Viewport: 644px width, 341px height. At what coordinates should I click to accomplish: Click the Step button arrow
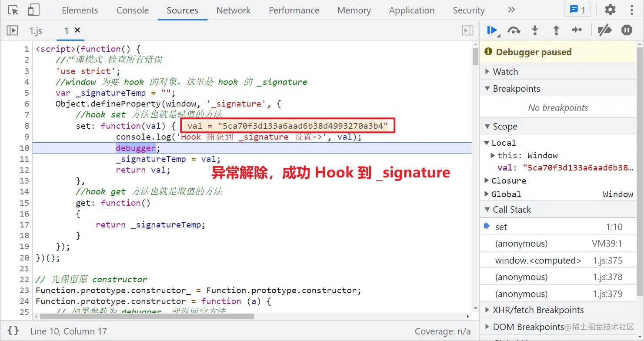click(x=577, y=30)
